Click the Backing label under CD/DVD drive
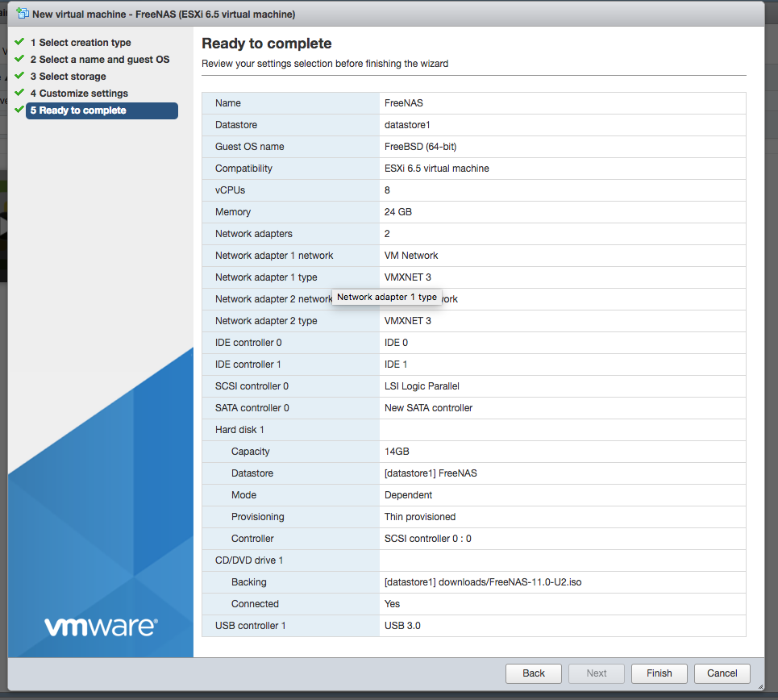Screen dimensions: 778x700 (x=248, y=582)
